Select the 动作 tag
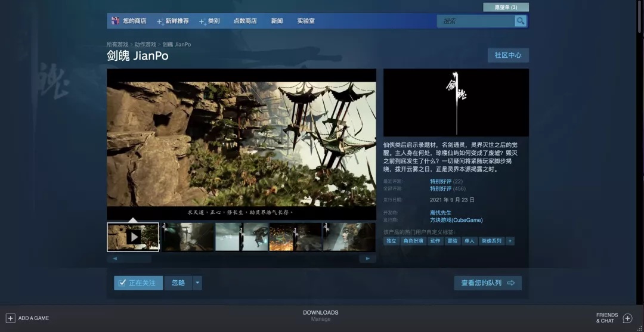The height and width of the screenshot is (332, 644). (x=435, y=241)
